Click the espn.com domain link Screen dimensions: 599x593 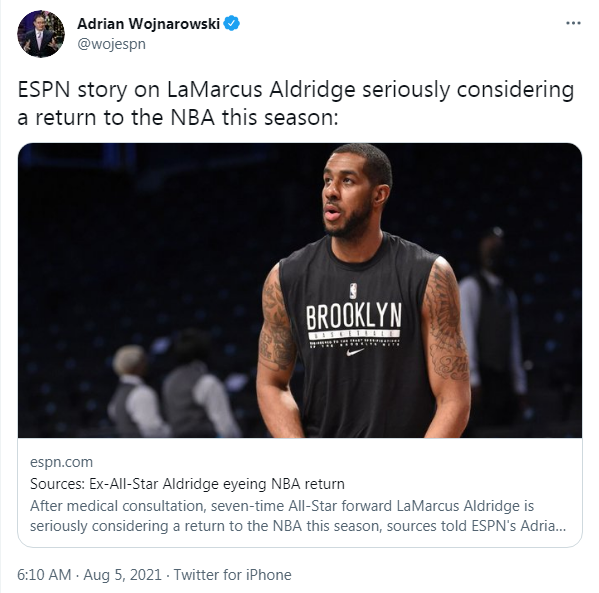coord(62,462)
